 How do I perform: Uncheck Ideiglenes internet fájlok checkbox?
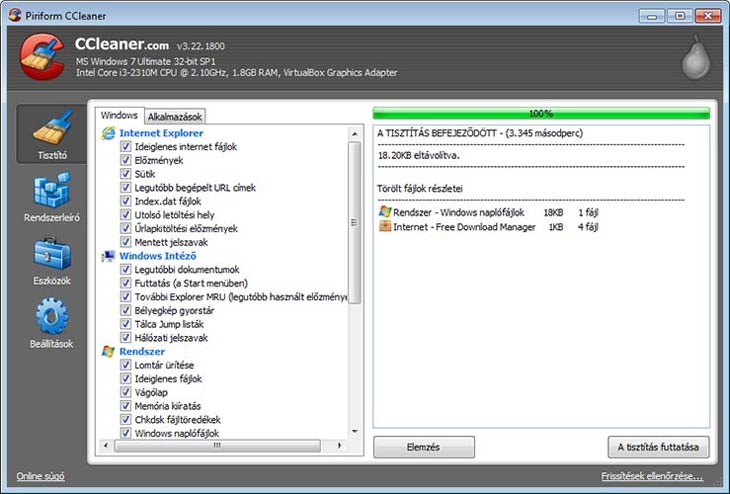point(126,146)
